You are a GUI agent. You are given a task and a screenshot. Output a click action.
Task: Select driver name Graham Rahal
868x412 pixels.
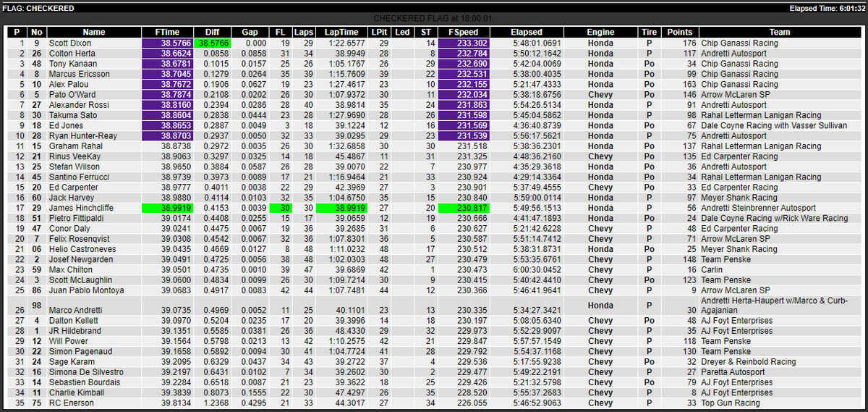[73, 146]
